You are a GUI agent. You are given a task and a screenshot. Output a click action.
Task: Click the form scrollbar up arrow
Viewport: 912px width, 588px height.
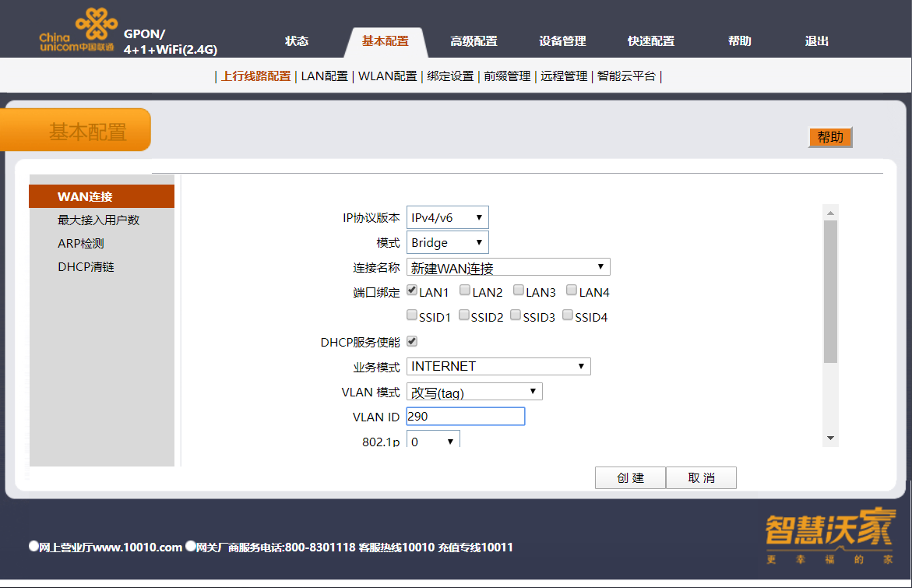830,213
